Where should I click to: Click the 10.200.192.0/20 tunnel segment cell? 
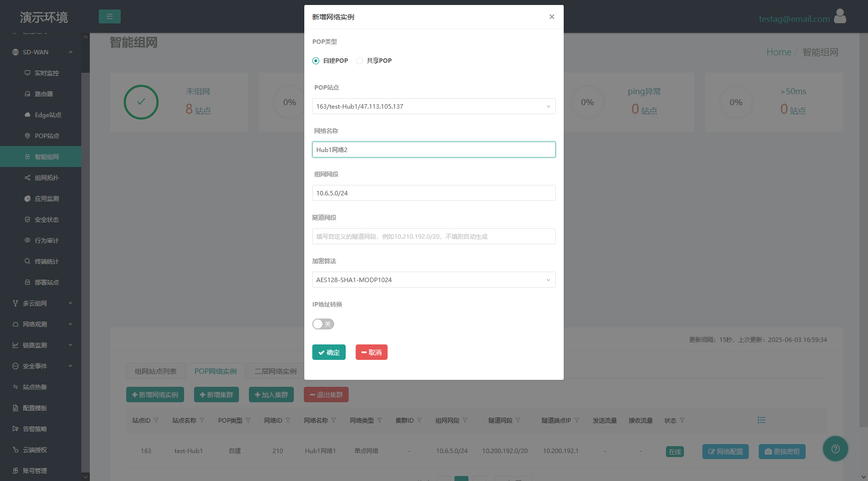(x=505, y=451)
